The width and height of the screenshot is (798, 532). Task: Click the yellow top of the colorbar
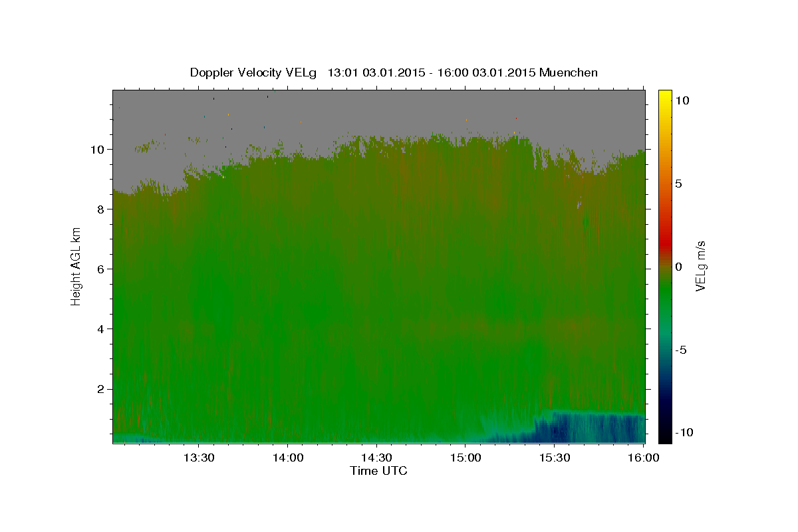[664, 96]
